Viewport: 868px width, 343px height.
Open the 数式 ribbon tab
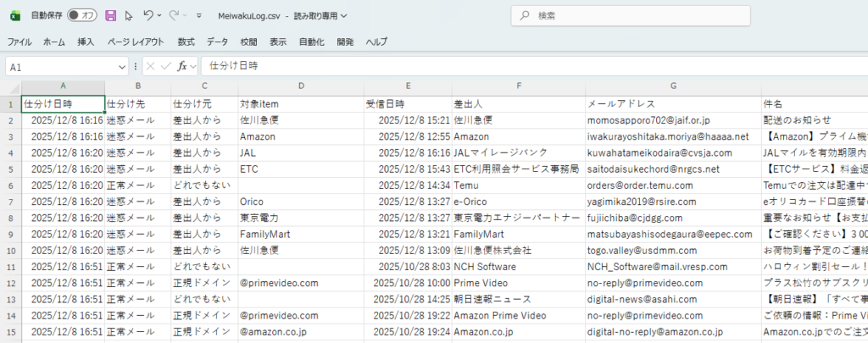[x=186, y=41]
